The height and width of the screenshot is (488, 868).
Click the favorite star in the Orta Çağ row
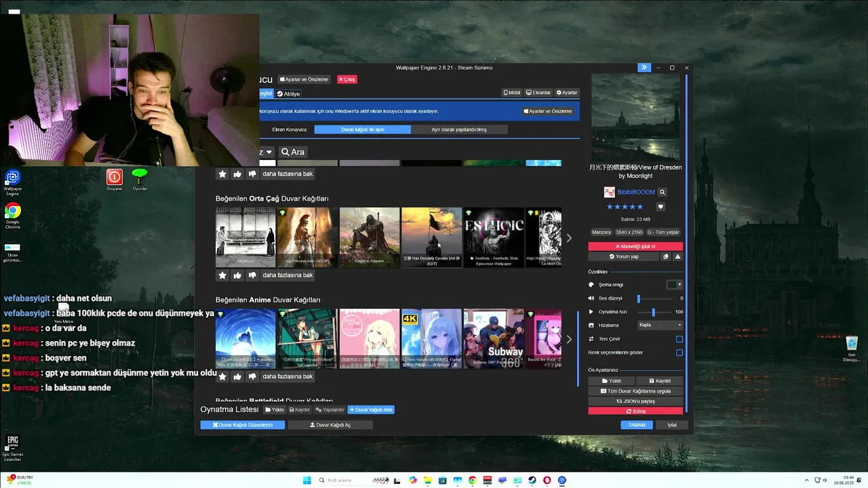tap(222, 275)
